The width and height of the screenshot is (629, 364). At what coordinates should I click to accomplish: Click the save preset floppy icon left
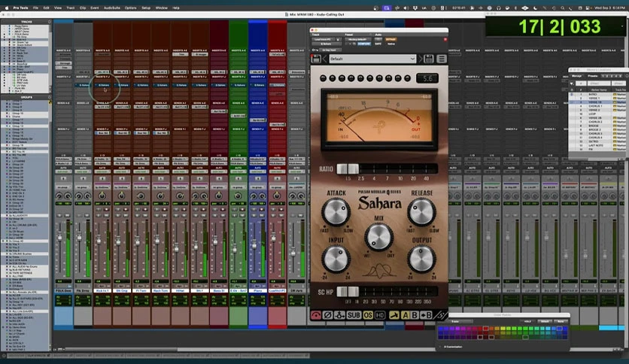pyautogui.click(x=316, y=59)
